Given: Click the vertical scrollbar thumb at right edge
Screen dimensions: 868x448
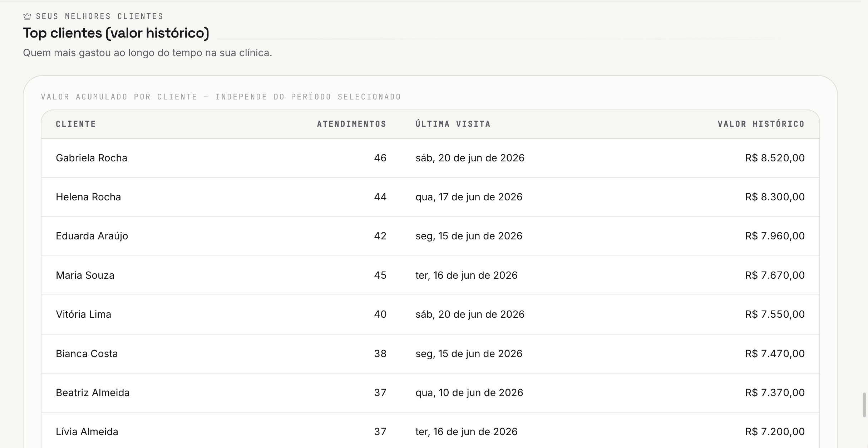Looking at the screenshot, I should tap(864, 405).
